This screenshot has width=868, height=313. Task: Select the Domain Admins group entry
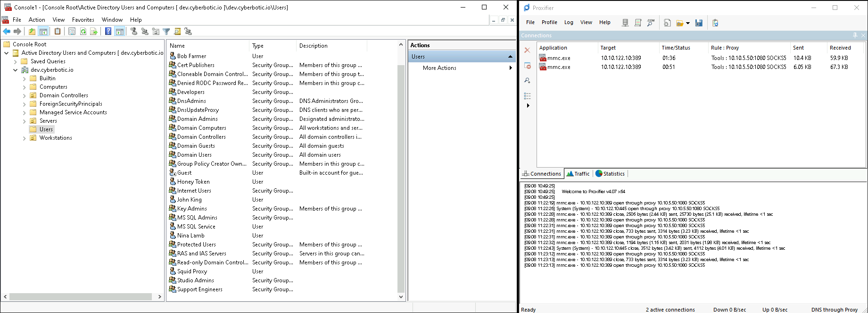(197, 119)
